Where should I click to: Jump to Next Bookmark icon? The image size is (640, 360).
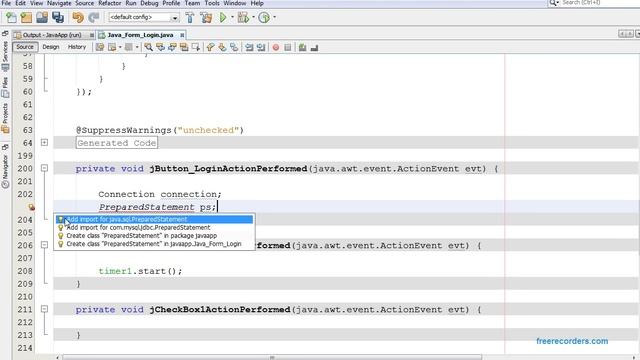(222, 47)
